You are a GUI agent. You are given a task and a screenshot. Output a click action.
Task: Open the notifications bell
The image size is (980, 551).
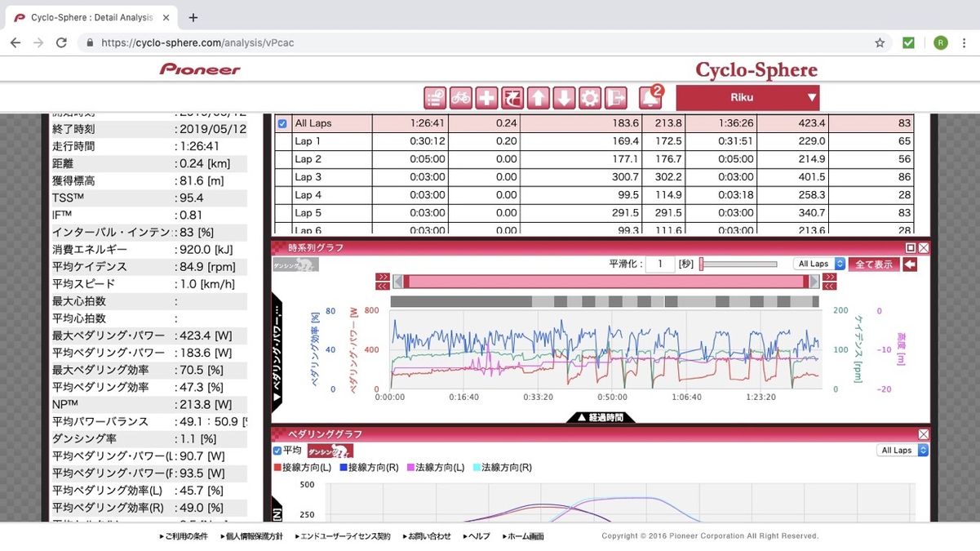point(650,98)
